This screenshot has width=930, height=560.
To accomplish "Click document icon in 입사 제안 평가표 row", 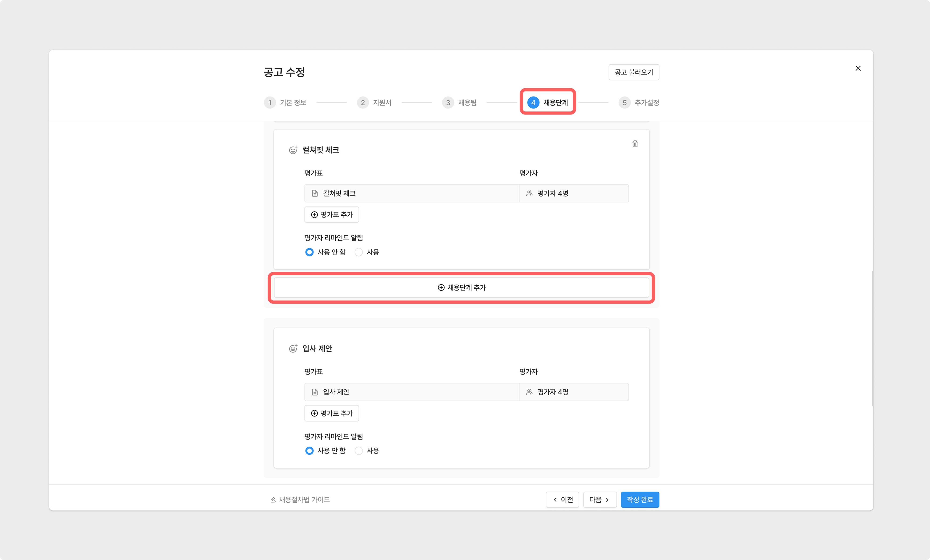I will [x=315, y=392].
